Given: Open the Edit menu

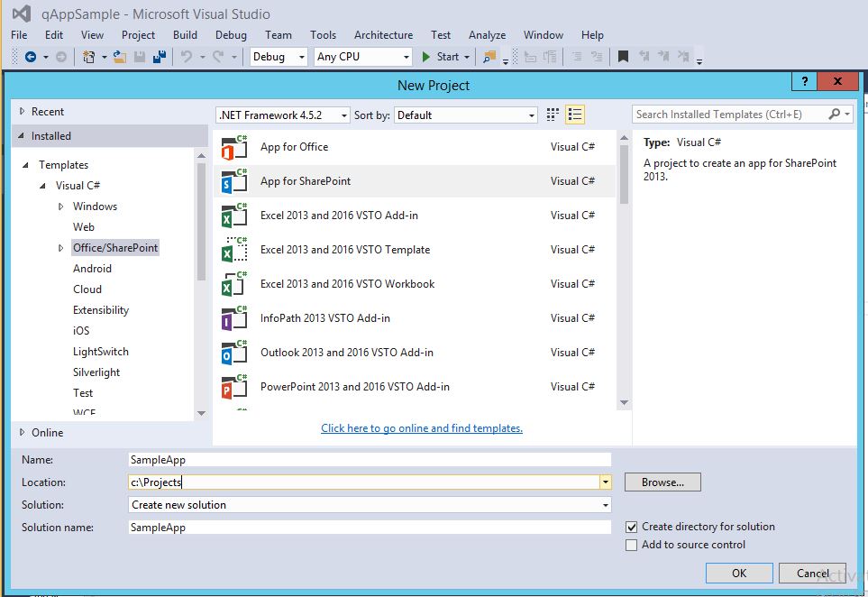Looking at the screenshot, I should (x=54, y=35).
